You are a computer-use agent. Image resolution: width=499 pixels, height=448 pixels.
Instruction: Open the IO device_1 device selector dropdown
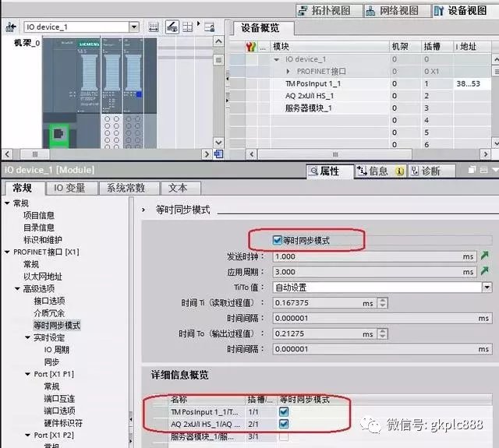pos(133,27)
